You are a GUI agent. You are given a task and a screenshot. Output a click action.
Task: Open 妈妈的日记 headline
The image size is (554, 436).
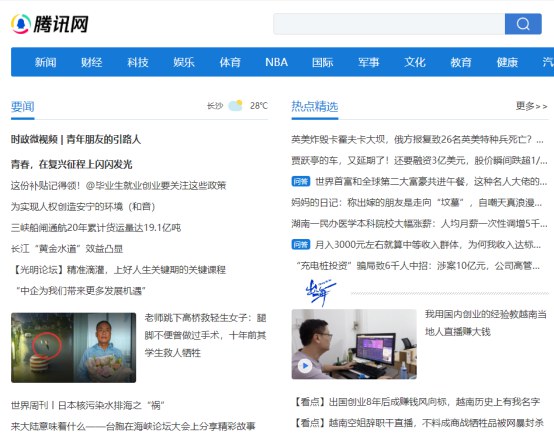pos(417,202)
